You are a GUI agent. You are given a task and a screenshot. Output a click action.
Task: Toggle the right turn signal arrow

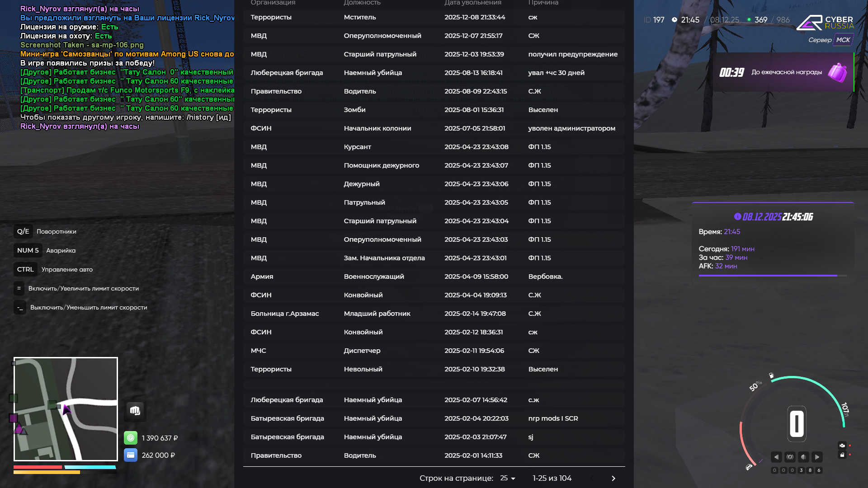point(817,457)
